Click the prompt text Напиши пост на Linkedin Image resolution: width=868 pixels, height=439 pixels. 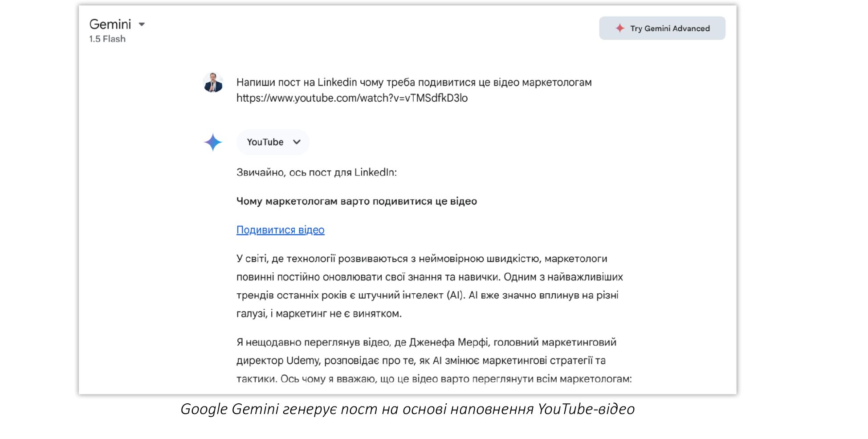(297, 82)
